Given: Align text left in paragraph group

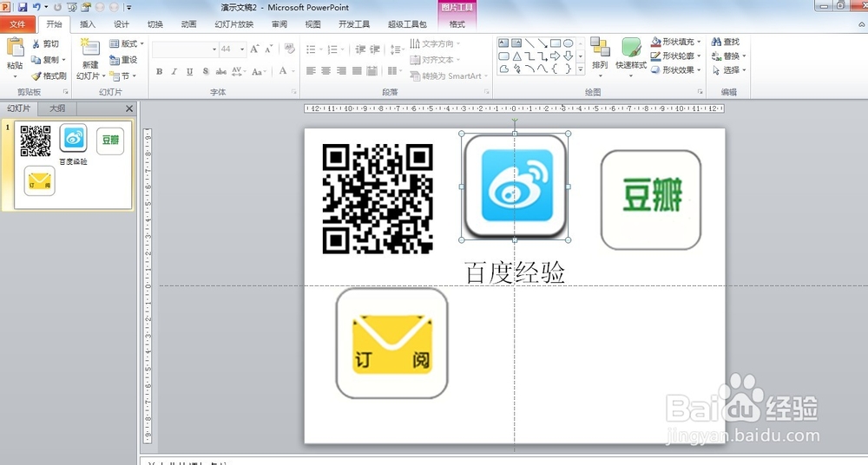Looking at the screenshot, I should (311, 71).
